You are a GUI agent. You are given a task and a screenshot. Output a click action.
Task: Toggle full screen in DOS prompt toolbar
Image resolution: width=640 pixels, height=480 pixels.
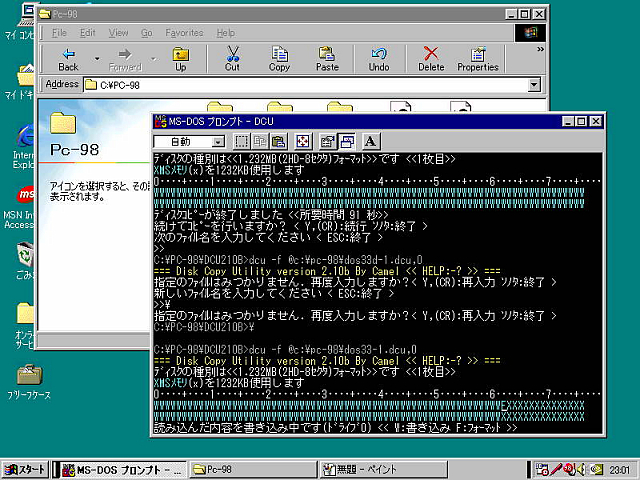coord(302,142)
